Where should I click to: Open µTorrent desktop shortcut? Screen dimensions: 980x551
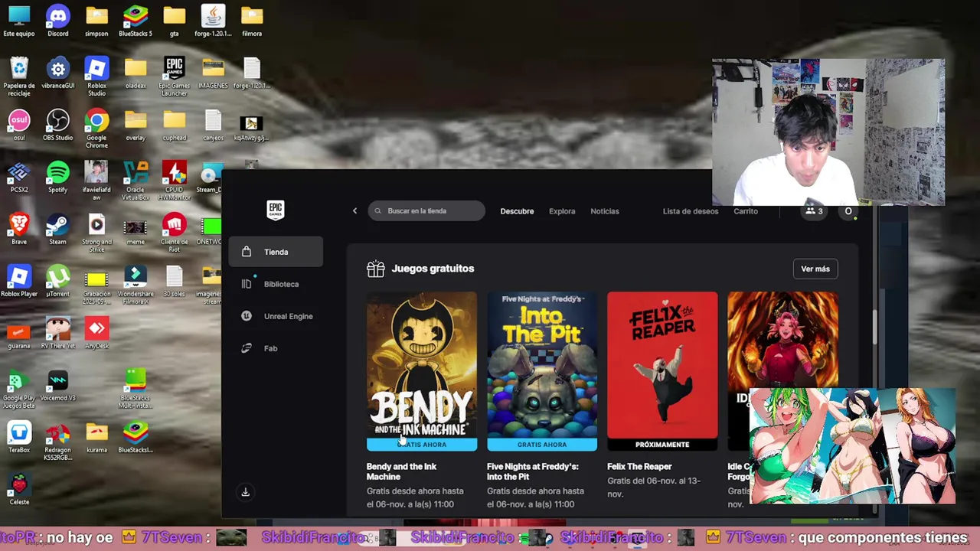[x=57, y=281]
